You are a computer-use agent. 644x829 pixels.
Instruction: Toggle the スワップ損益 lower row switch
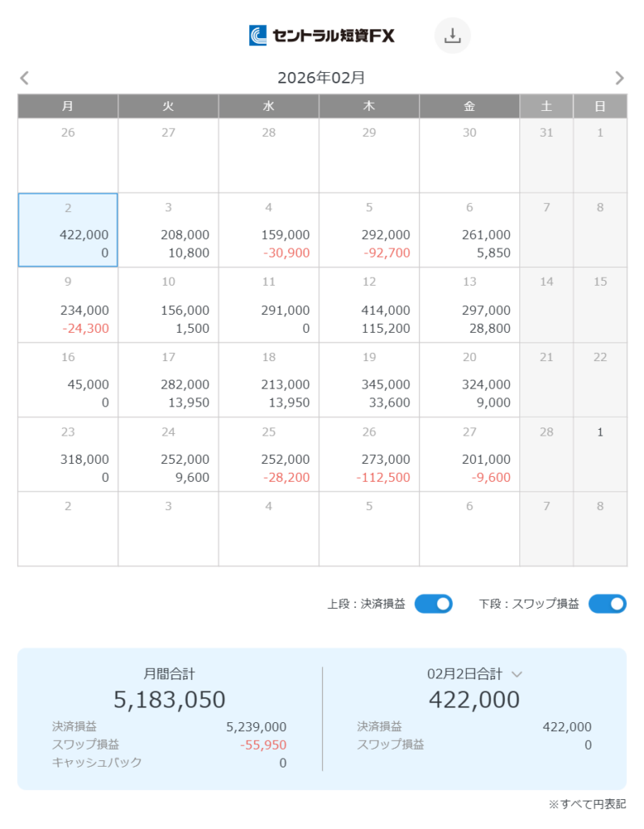pos(608,604)
